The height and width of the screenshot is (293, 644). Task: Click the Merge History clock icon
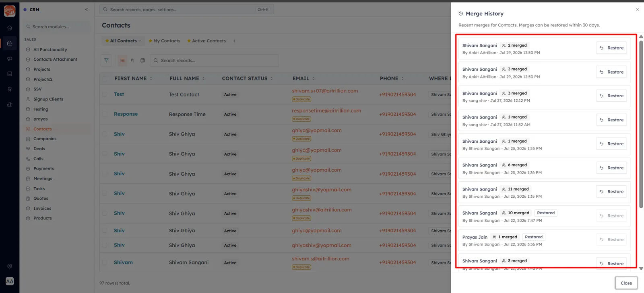point(461,14)
